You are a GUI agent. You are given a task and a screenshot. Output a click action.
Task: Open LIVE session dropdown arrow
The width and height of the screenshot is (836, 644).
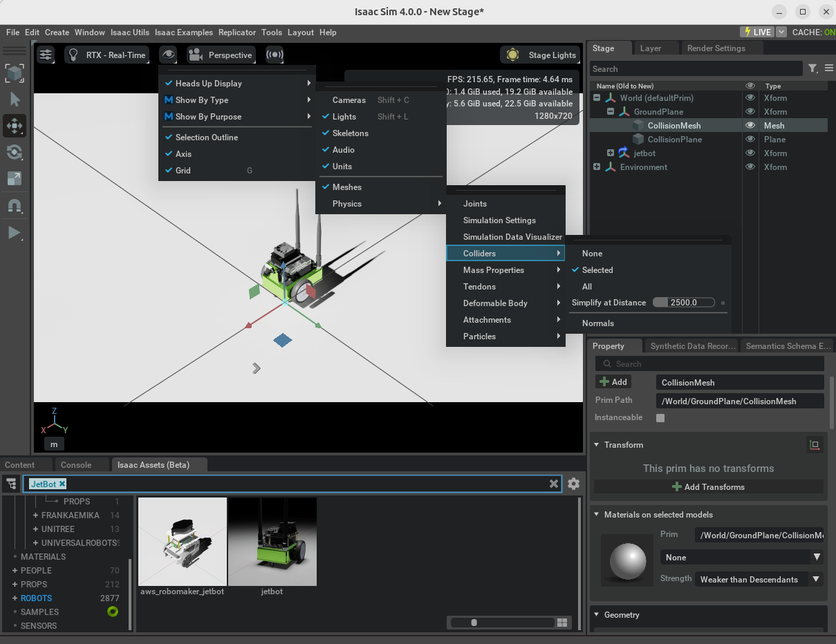tap(781, 32)
